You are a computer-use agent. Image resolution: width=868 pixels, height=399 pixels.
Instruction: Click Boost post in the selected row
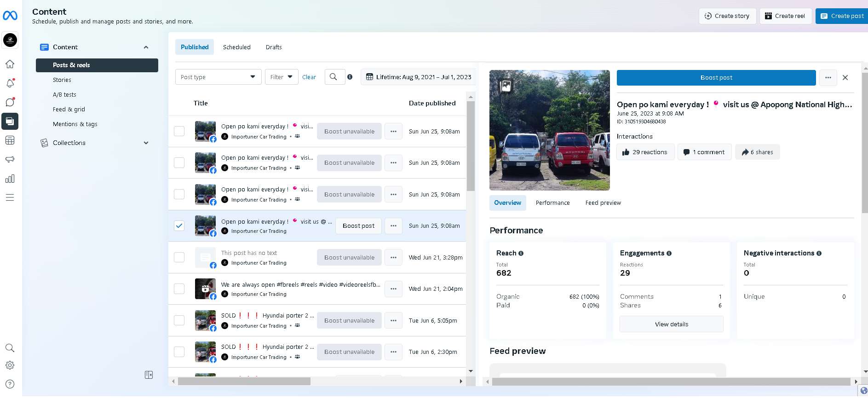click(358, 226)
